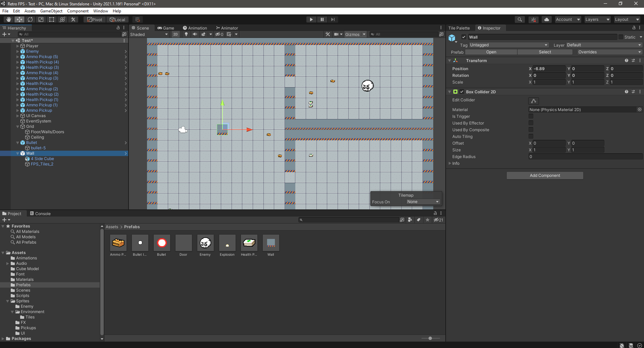Pause the game playback
Screen dimensions: 644x348
click(x=322, y=19)
